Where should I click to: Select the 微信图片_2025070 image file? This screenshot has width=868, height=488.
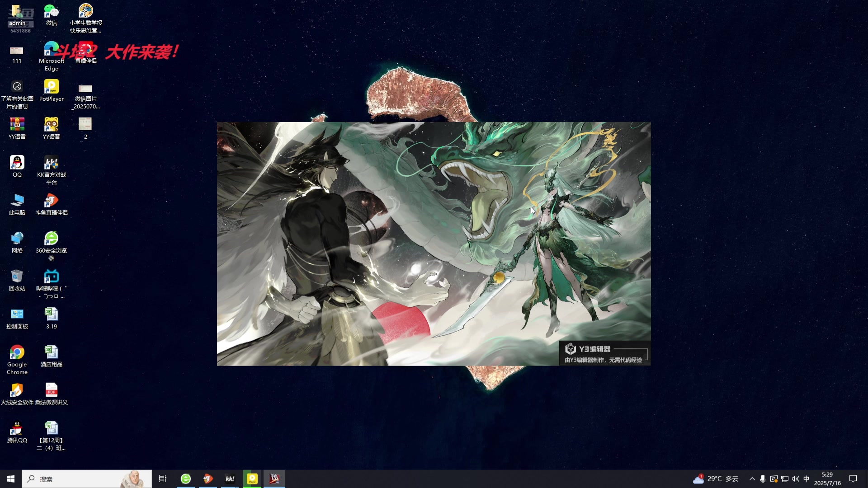pos(85,96)
